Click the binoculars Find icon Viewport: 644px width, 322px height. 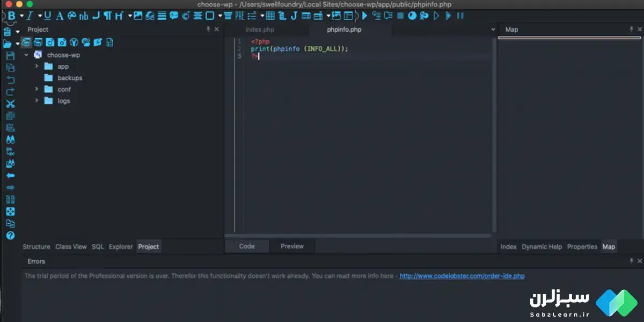pos(10,140)
